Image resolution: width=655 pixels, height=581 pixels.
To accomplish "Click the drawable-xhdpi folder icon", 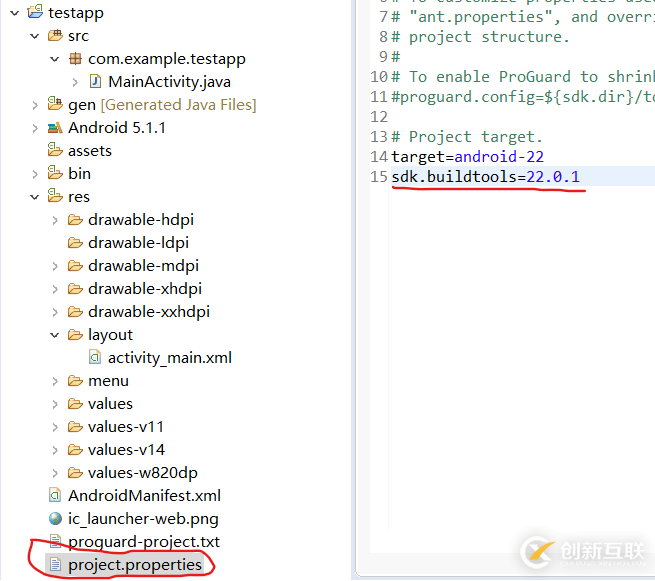I will tap(75, 289).
